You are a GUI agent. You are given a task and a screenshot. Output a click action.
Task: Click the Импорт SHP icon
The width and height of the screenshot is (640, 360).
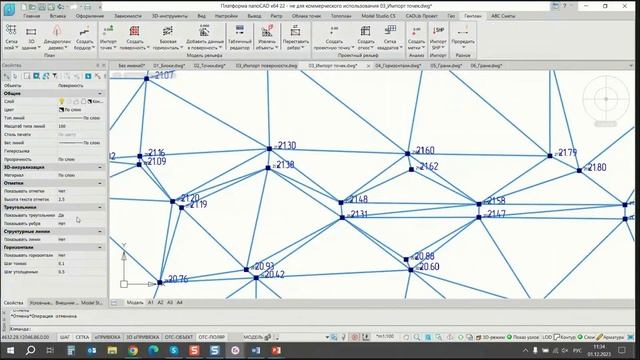tap(438, 31)
